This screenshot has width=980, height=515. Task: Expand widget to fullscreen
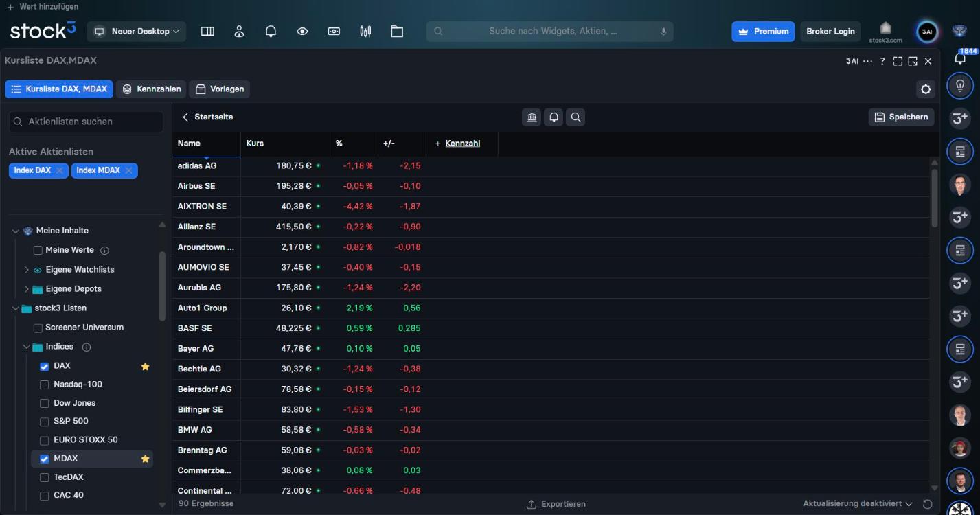click(x=898, y=61)
